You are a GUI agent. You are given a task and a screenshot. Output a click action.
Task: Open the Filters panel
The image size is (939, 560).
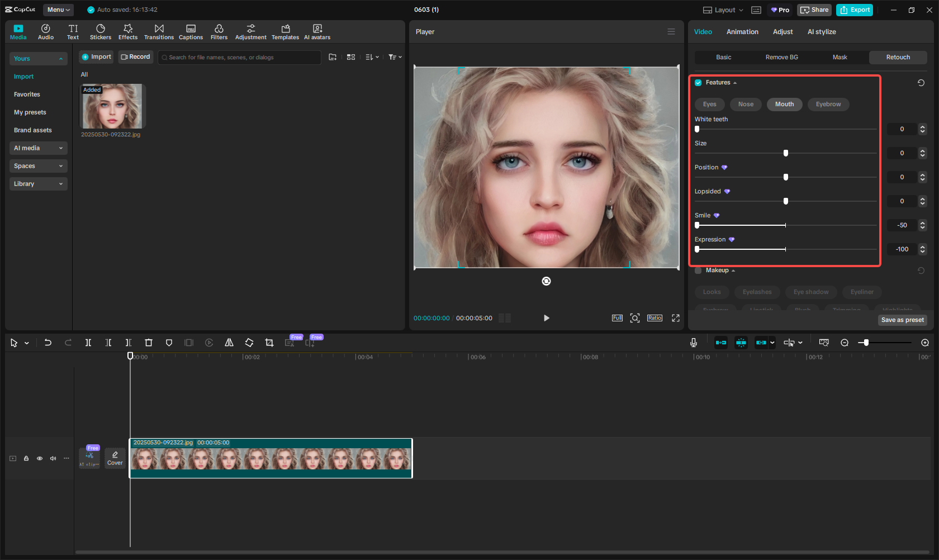[219, 31]
